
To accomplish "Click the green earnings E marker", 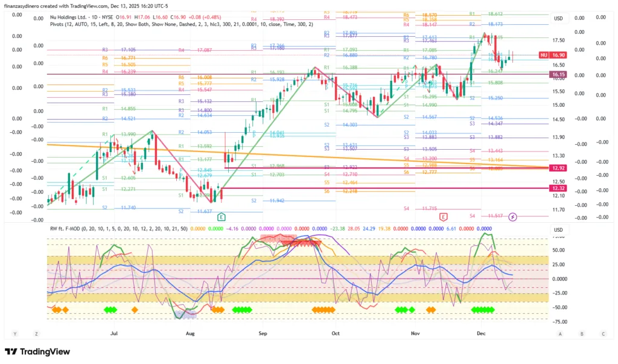I will point(221,216).
